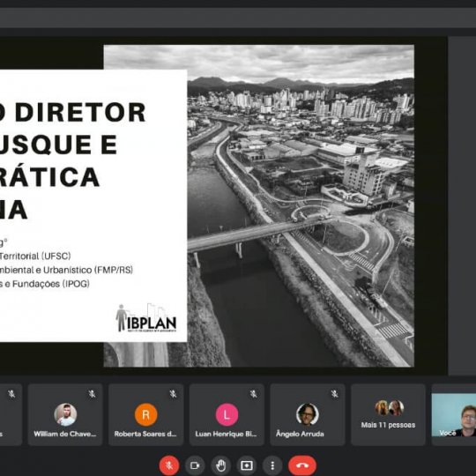This screenshot has height=476, width=476.
Task: Click the present screen icon
Action: click(x=247, y=465)
